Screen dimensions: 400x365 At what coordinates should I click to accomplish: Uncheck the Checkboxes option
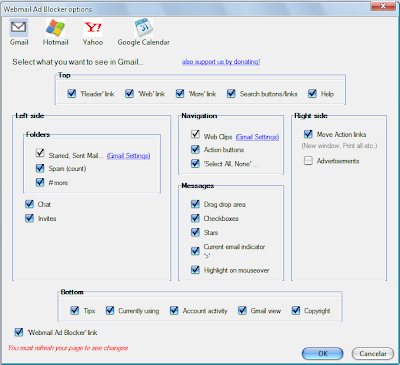coord(195,218)
